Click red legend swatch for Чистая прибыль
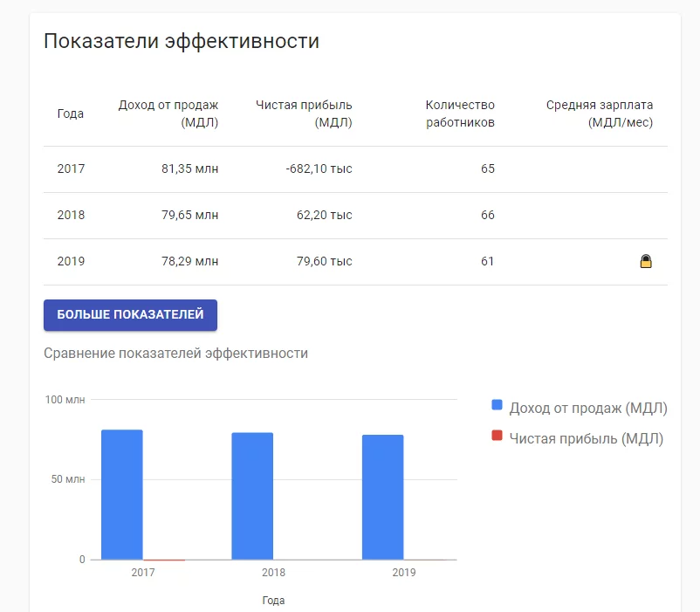The height and width of the screenshot is (612, 700). tap(498, 436)
